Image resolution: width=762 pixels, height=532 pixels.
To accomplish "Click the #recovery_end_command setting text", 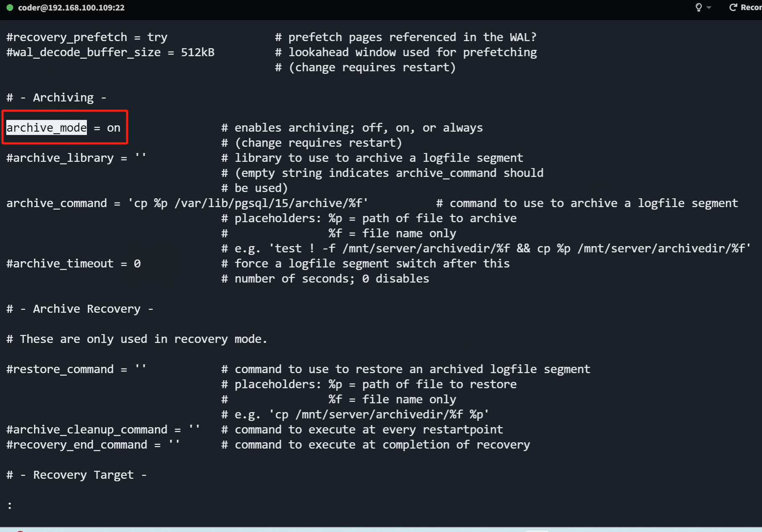I will (x=93, y=445).
